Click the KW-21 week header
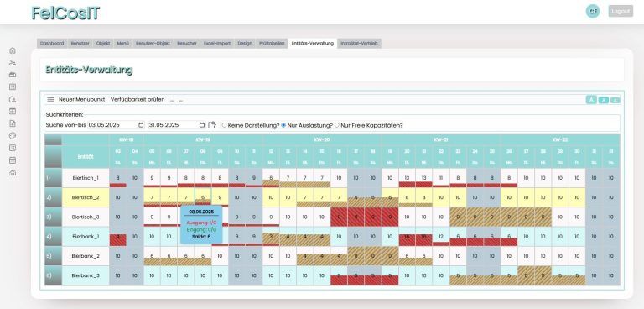 pyautogui.click(x=441, y=140)
